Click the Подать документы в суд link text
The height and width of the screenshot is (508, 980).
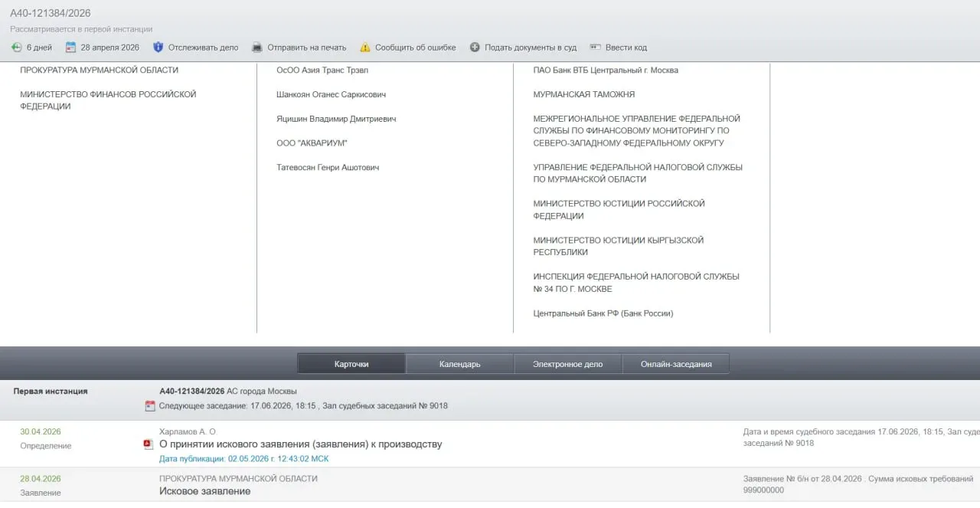531,48
